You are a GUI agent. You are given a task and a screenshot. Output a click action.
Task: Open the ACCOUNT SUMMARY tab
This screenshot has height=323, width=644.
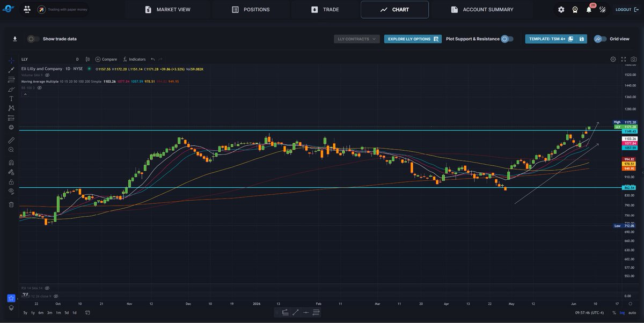pos(482,10)
